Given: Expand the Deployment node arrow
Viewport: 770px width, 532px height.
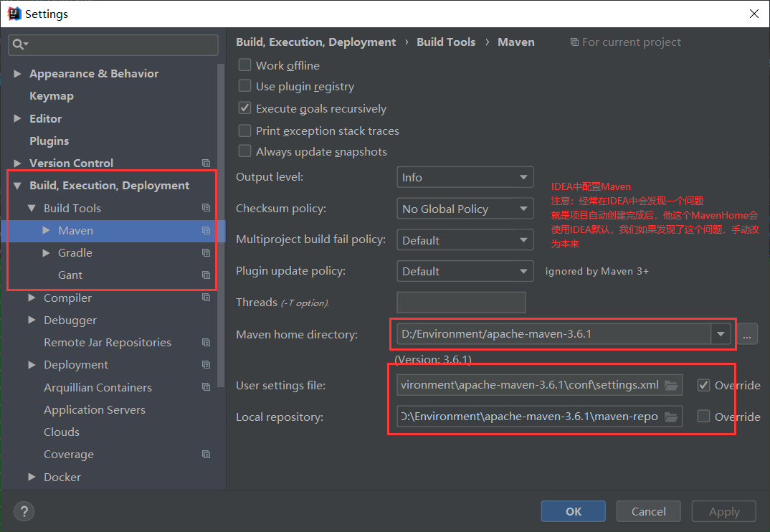Looking at the screenshot, I should [32, 364].
